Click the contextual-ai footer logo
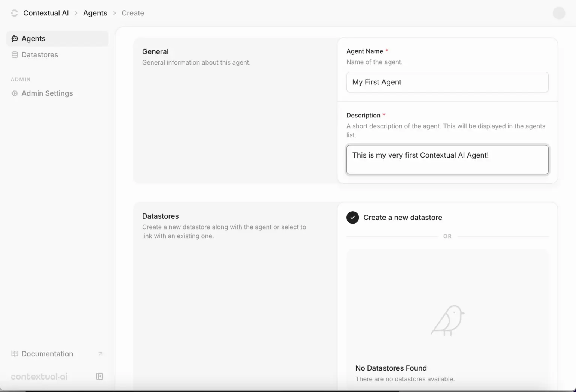Screen dimensions: 576x392 [x=39, y=377]
